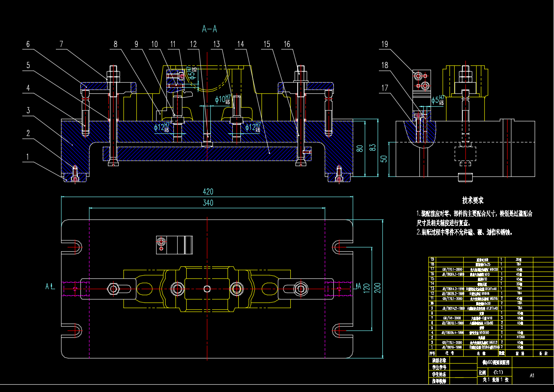This screenshot has height=392, width=554.
Task: Click part callout number 19
Action: tap(385, 44)
